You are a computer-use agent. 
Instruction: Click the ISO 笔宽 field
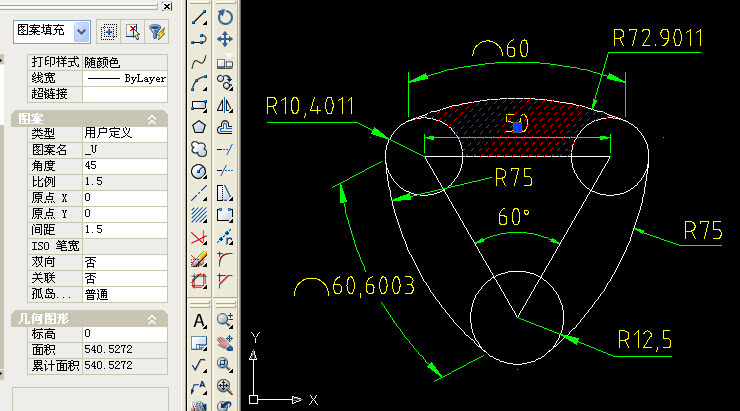point(125,246)
